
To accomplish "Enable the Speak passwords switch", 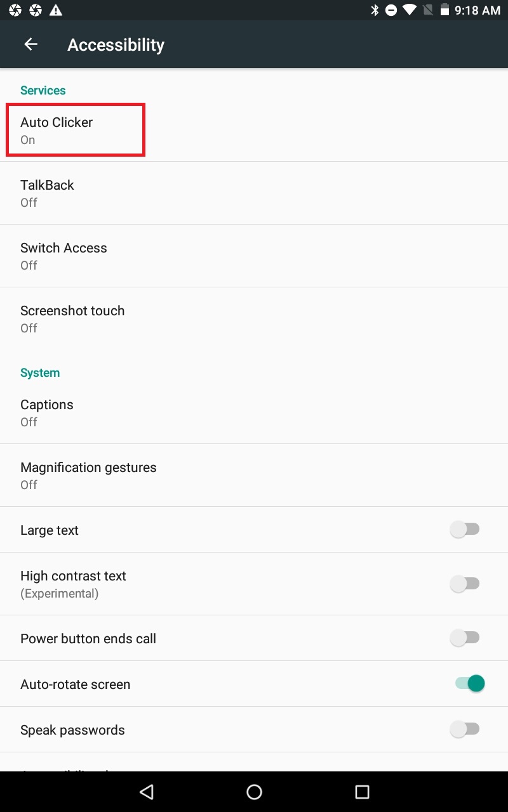I will pos(465,730).
